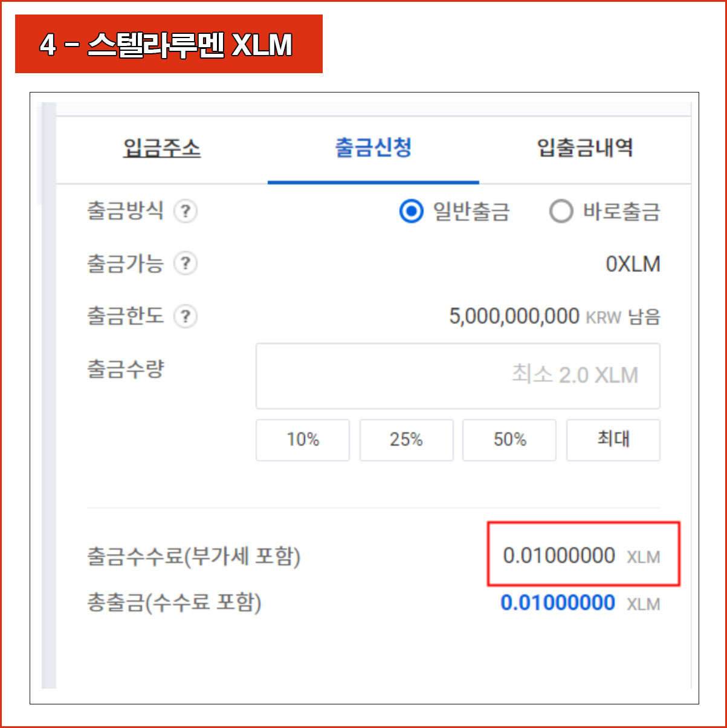
Task: Open the 입출금내역 tab
Action: [585, 148]
